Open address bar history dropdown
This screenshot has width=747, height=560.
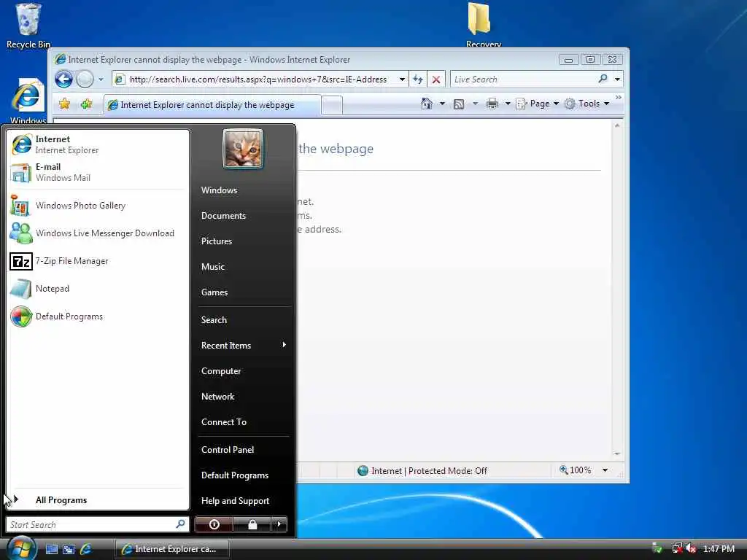(403, 79)
